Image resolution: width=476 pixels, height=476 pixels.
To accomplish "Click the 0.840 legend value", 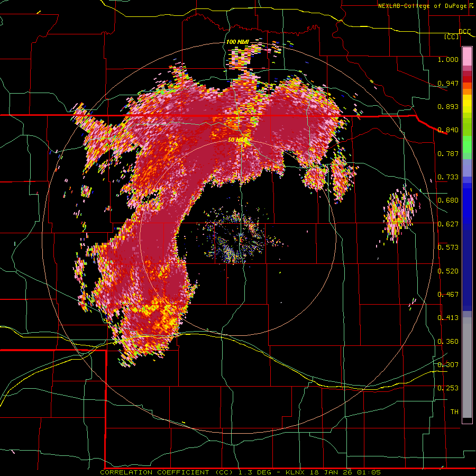I will click(448, 130).
